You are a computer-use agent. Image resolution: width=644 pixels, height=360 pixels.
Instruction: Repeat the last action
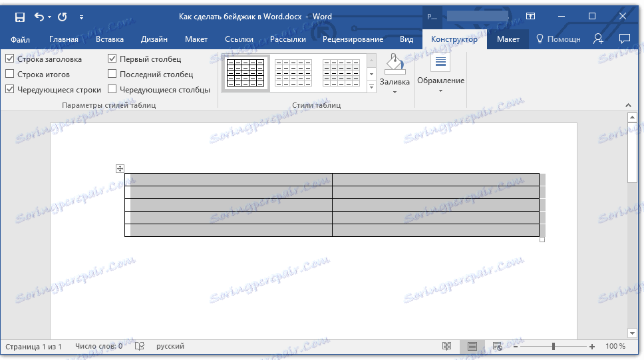63,17
